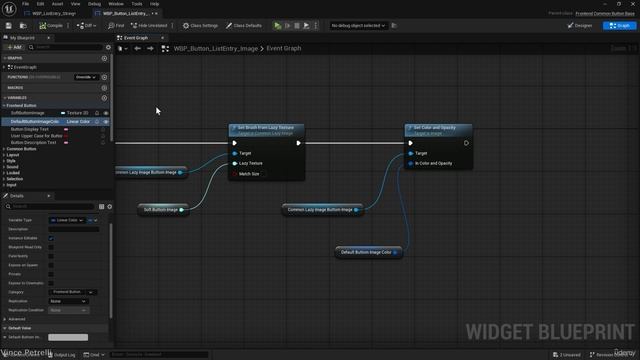
Task: Open the Output Log panel
Action: (x=62, y=355)
